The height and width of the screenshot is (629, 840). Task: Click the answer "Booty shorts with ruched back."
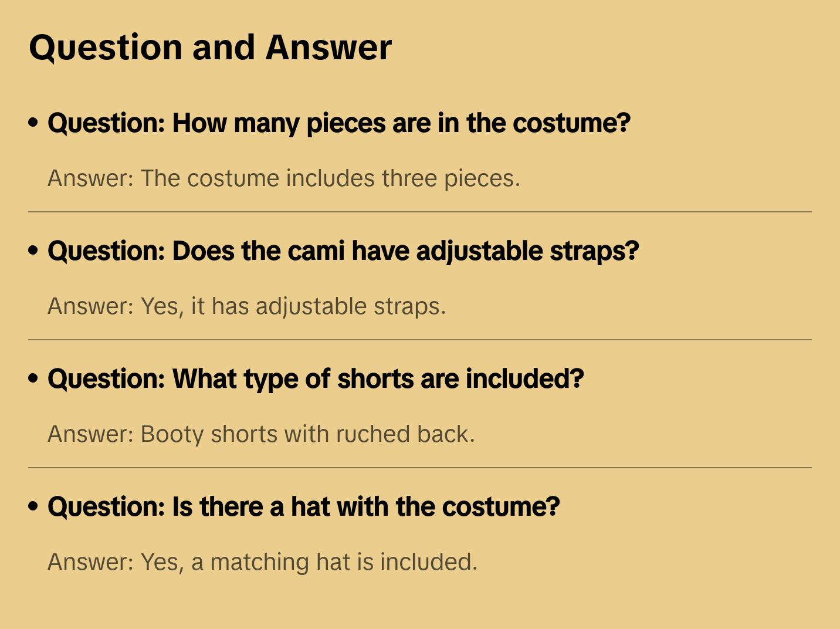click(261, 434)
